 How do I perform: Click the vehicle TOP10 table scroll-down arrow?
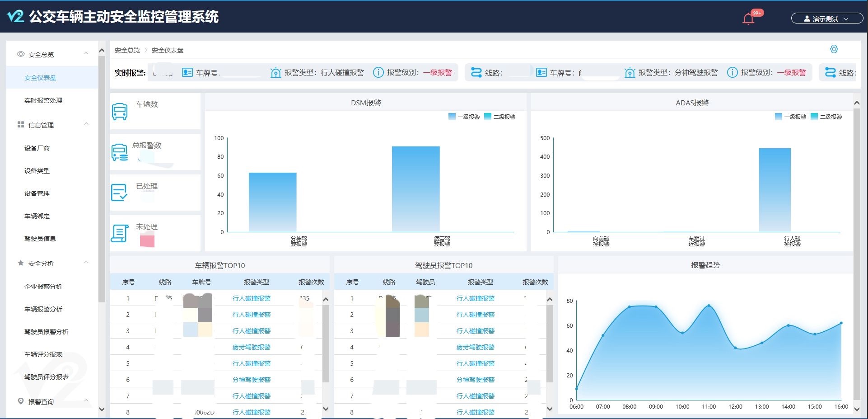click(x=326, y=409)
